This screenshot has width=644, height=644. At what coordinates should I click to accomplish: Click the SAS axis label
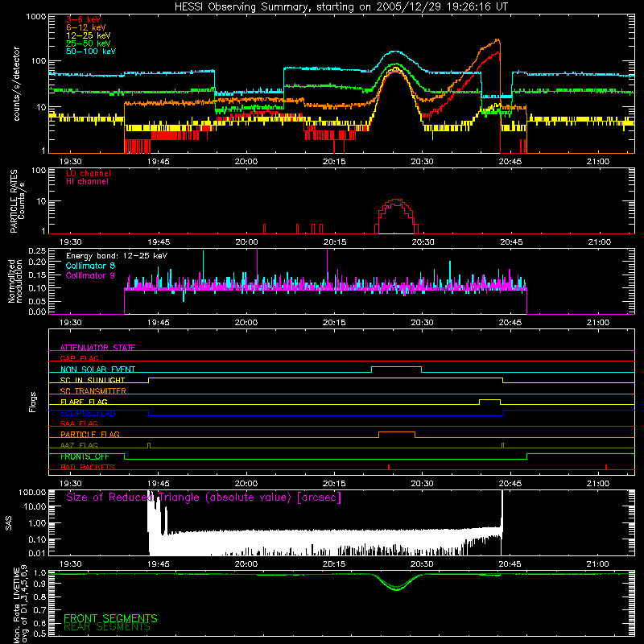[x=8, y=523]
